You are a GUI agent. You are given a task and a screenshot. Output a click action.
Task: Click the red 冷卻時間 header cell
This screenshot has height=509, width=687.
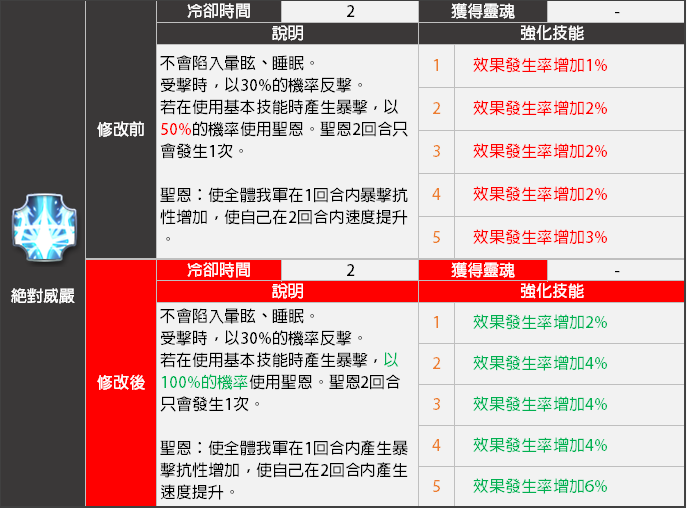pos(218,270)
